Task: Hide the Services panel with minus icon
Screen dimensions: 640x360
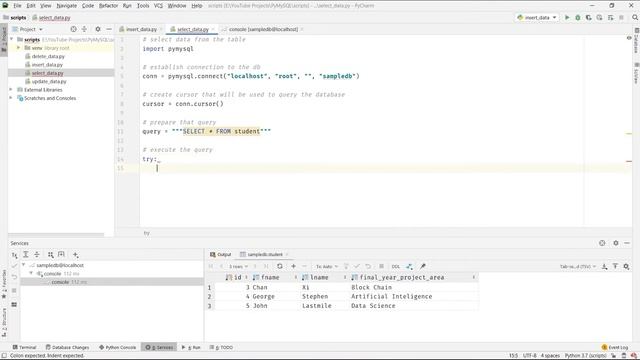Action: coord(627,243)
